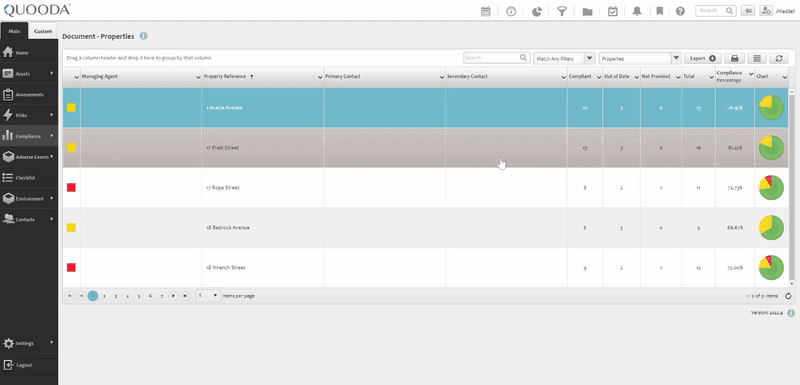Screen dimensions: 800x385
Task: Sort by the Compliant column header
Action: pyautogui.click(x=580, y=76)
